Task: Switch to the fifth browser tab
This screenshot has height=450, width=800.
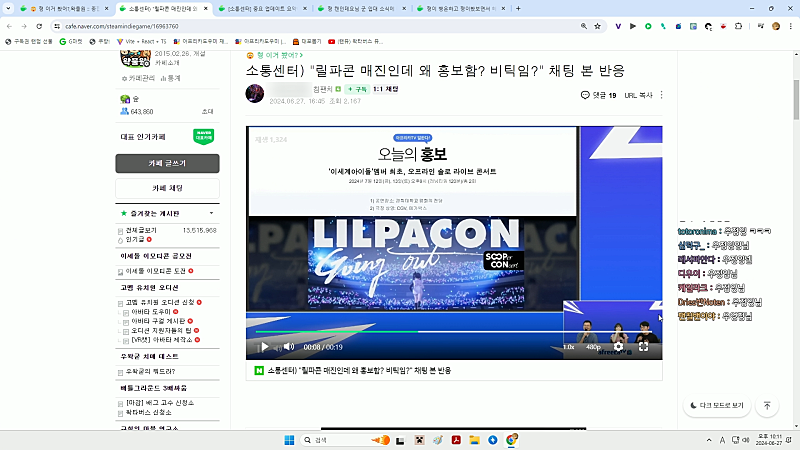Action: coord(461,9)
